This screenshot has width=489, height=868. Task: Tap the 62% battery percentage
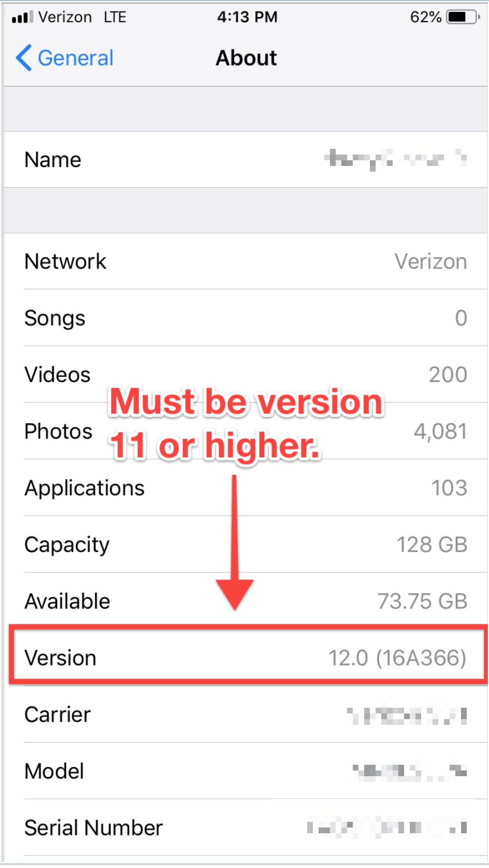(426, 17)
